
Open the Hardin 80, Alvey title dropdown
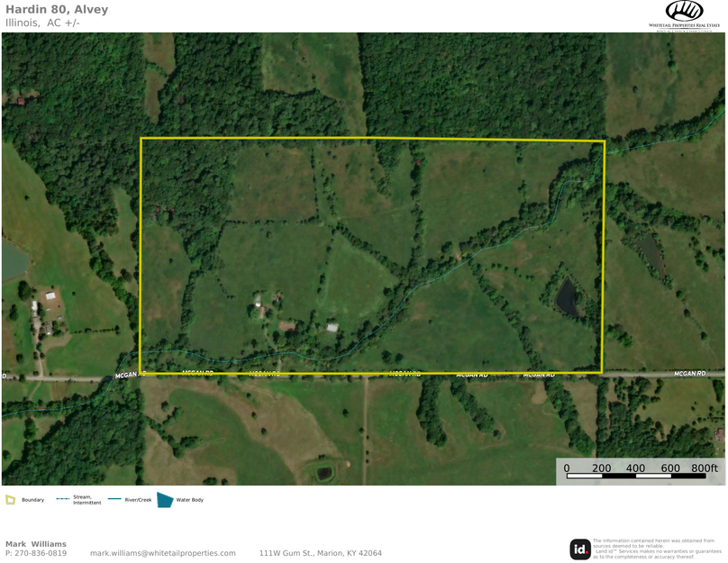(x=57, y=9)
